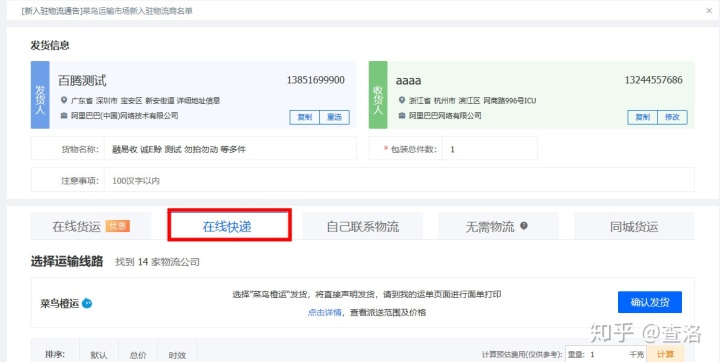Viewport: 720px width, 362px height.
Task: Switch to the 自己联系物流 tab
Action: click(363, 226)
